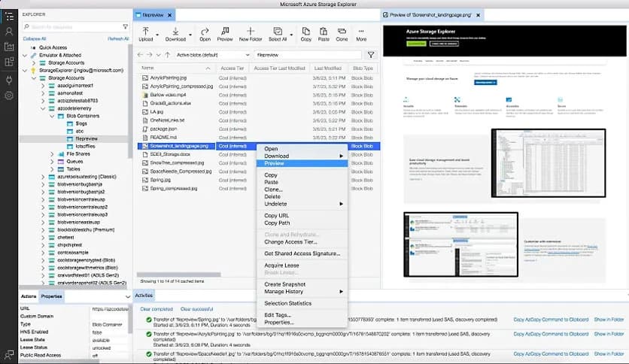Click the back navigation arrow
The height and width of the screenshot is (364, 629).
tap(140, 55)
